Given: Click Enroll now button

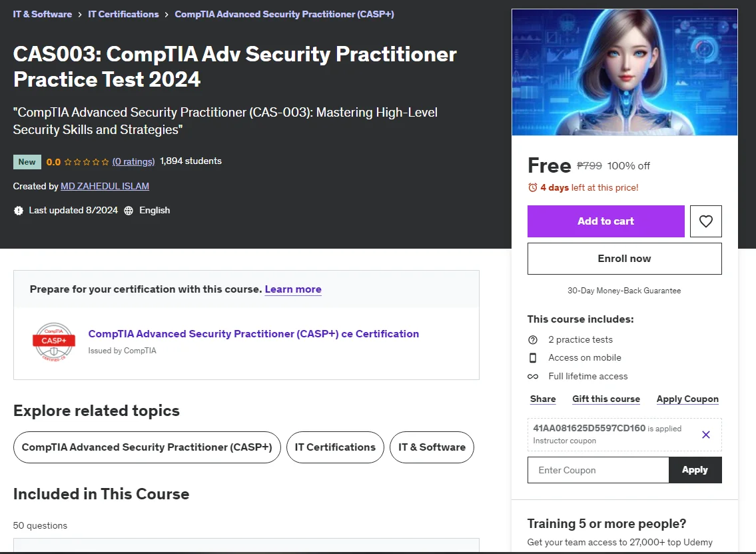Looking at the screenshot, I should [x=624, y=259].
